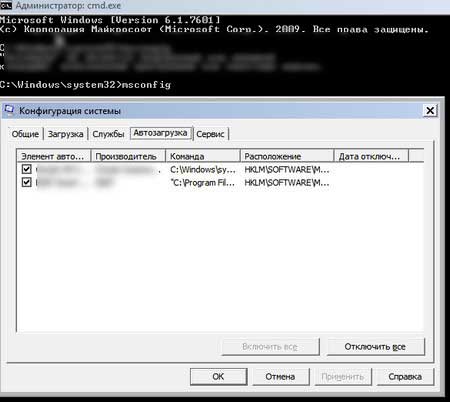
Task: Click HKLM\SOFTWARE\M... location in the first row
Action: pos(287,169)
